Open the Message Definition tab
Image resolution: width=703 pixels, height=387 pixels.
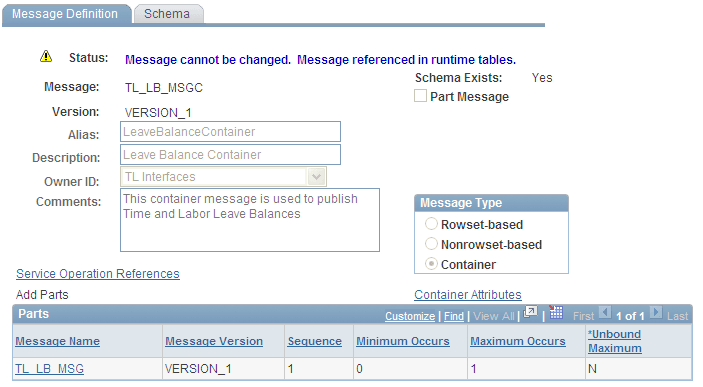coord(66,14)
